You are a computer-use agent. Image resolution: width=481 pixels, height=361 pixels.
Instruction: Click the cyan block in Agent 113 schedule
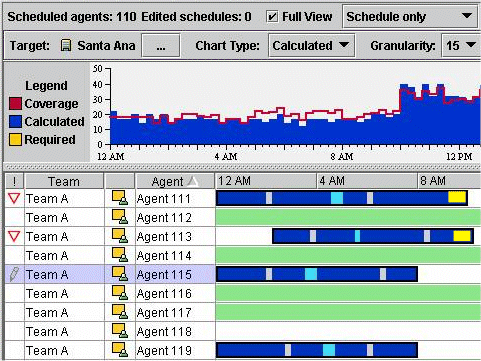pyautogui.click(x=357, y=236)
